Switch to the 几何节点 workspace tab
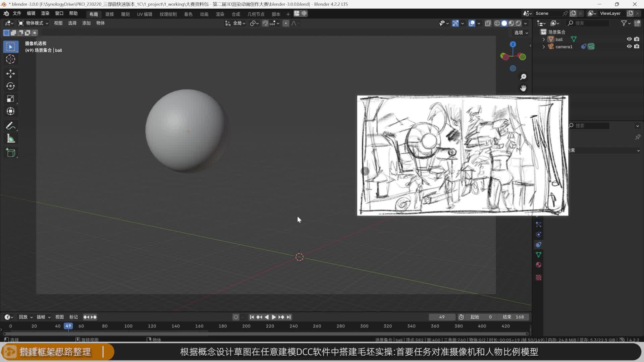Viewport: 644px width, 362px height. (x=256, y=14)
